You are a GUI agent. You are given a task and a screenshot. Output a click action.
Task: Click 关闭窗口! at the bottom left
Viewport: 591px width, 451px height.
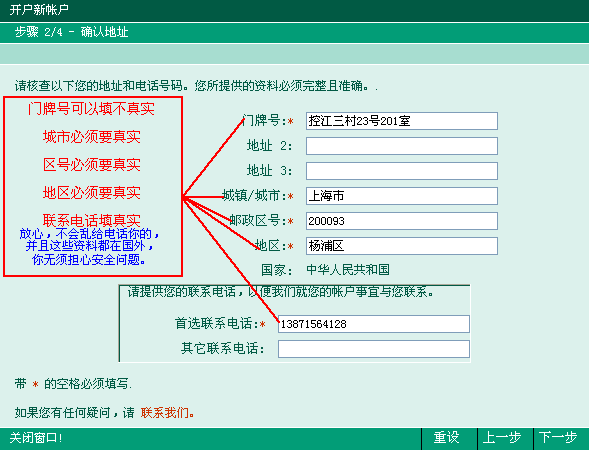click(x=36, y=438)
